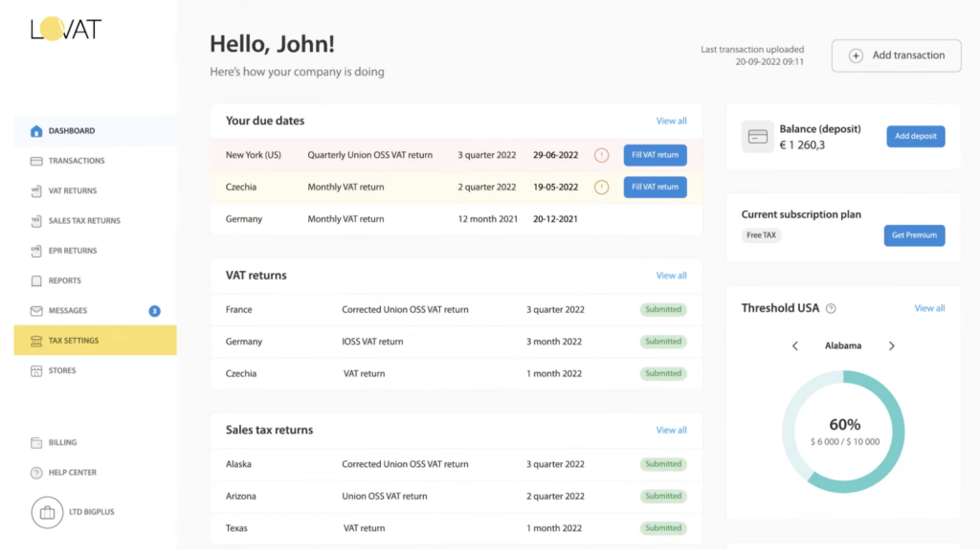Image resolution: width=980 pixels, height=556 pixels.
Task: Select the Transactions sidebar icon
Action: pos(36,161)
